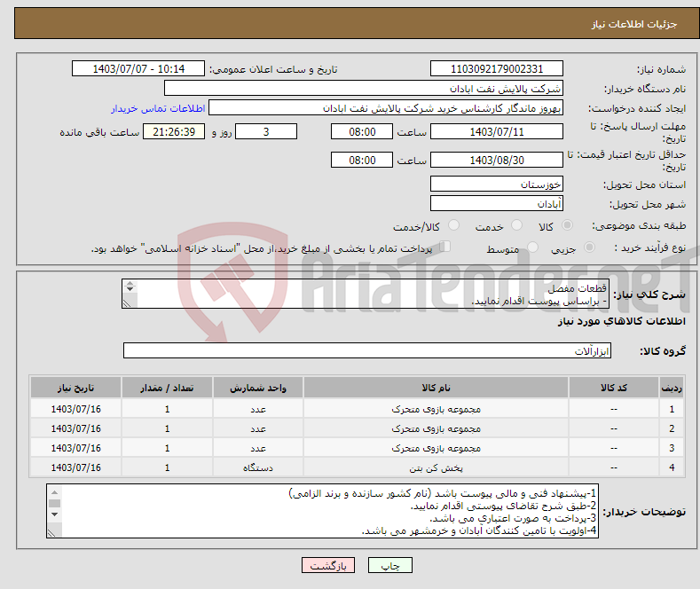
Task: Click the نام کالا column header
Action: pyautogui.click(x=436, y=388)
